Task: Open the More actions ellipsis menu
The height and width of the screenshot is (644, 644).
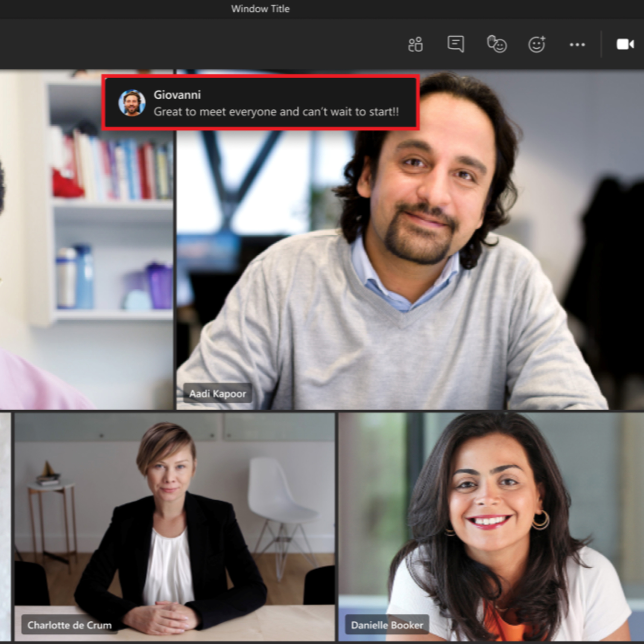Action: pos(577,45)
